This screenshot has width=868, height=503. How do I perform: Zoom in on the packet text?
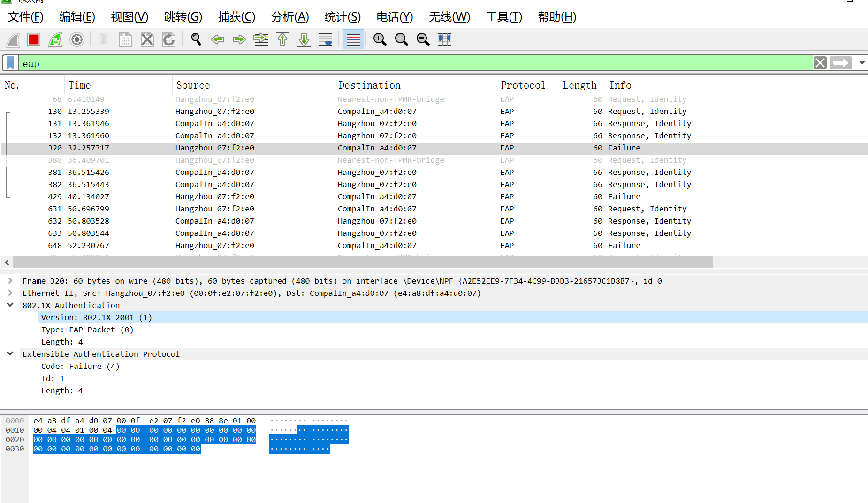pyautogui.click(x=380, y=39)
